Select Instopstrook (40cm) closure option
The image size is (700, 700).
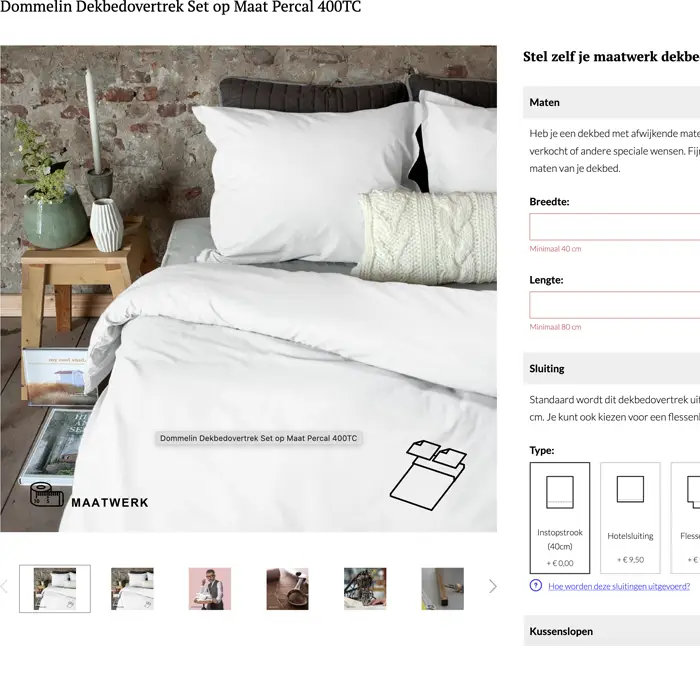(x=560, y=518)
